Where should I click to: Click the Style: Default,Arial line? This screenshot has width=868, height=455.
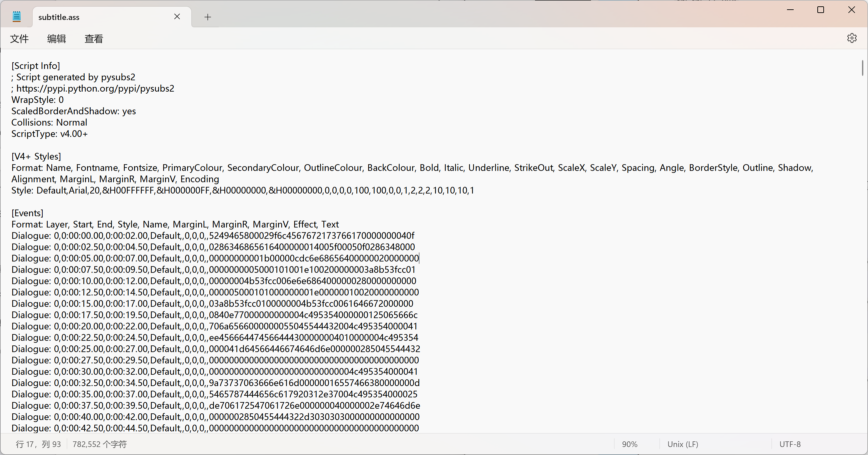(243, 191)
